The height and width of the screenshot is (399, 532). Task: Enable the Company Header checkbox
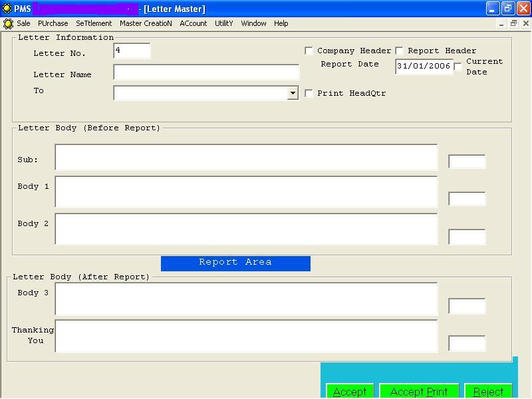[309, 51]
